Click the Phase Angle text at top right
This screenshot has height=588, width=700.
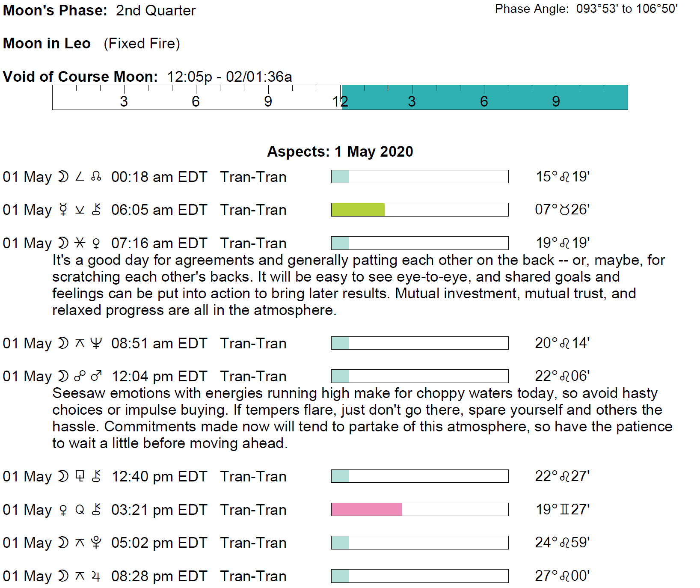(x=586, y=9)
